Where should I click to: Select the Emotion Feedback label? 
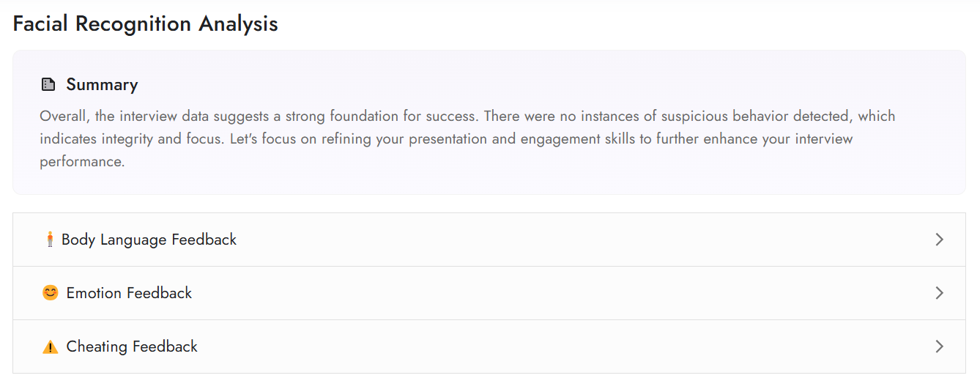pos(129,293)
